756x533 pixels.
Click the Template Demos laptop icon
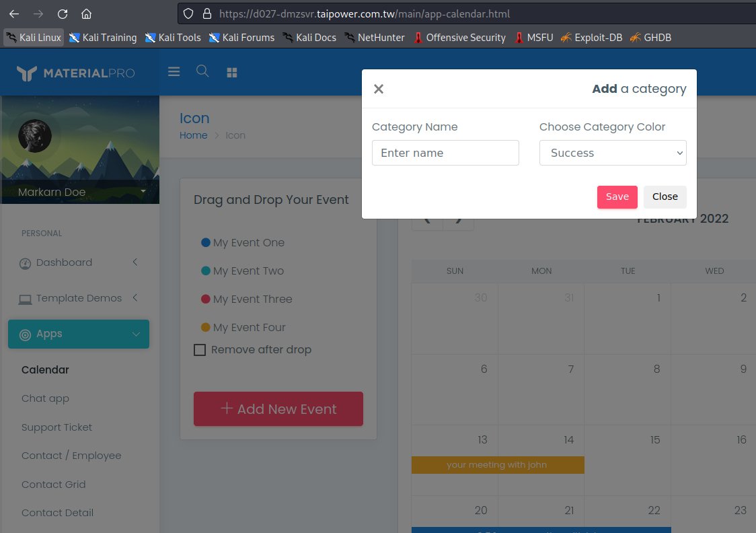point(25,299)
